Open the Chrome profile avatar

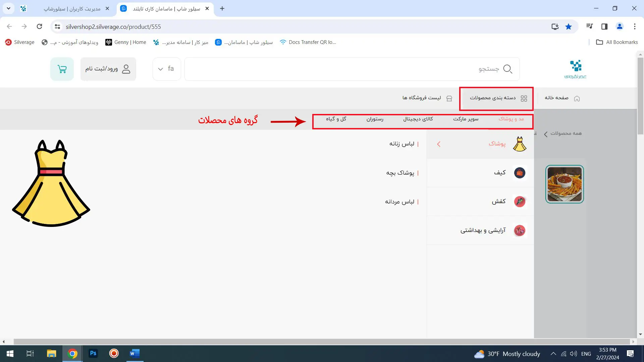pyautogui.click(x=620, y=26)
